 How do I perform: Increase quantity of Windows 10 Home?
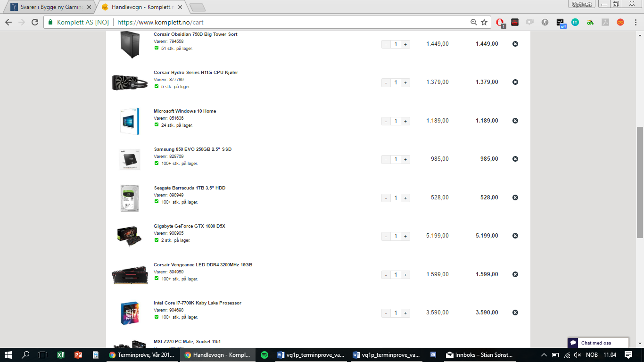click(x=405, y=121)
